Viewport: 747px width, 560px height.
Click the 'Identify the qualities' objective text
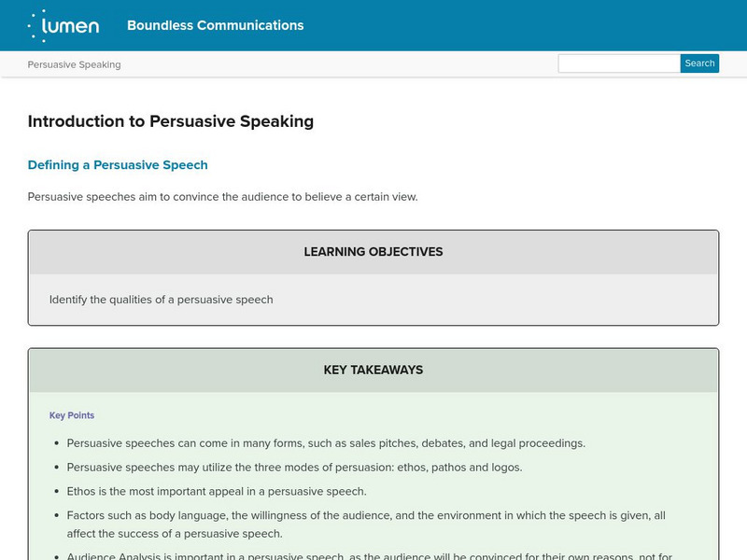(x=162, y=300)
